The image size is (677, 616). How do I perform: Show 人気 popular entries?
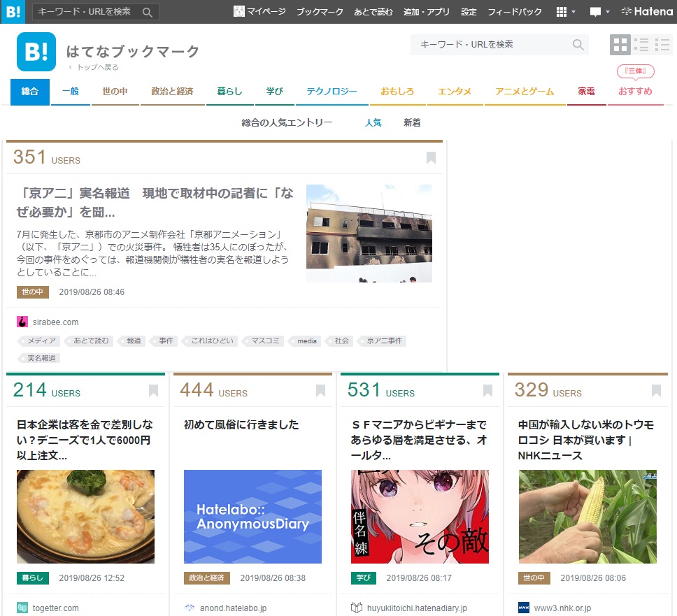tap(373, 122)
